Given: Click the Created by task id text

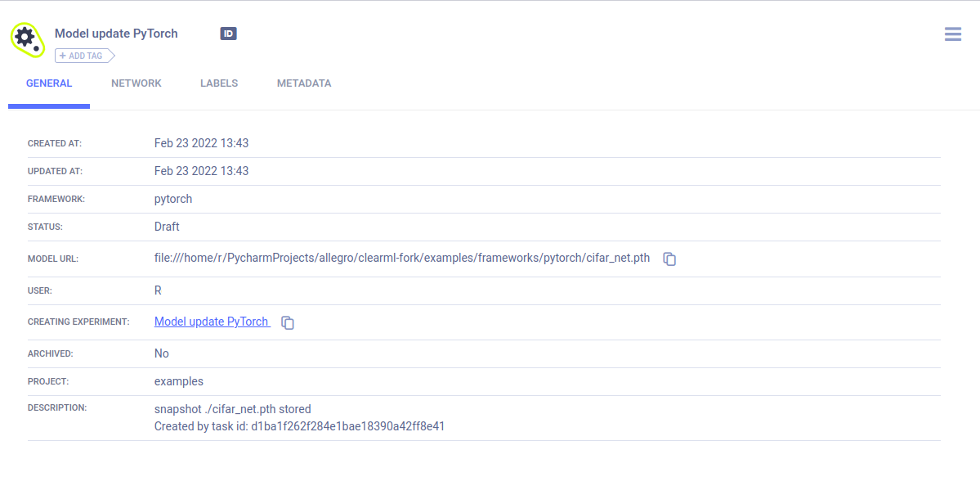Looking at the screenshot, I should pyautogui.click(x=299, y=426).
